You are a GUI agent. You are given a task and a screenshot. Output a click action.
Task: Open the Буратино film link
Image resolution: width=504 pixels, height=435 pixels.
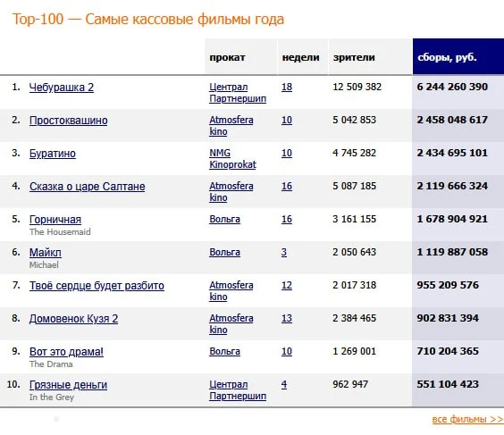pos(53,154)
